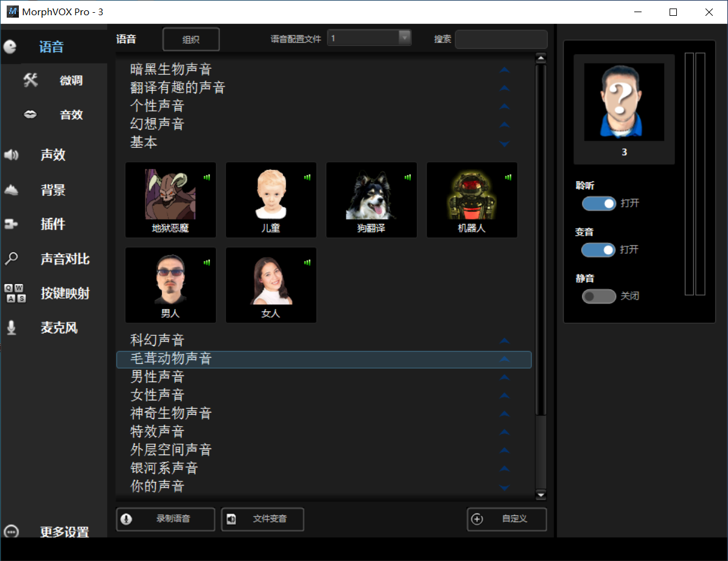
Task: Select the 儿童 voice thumbnail
Action: pos(271,200)
